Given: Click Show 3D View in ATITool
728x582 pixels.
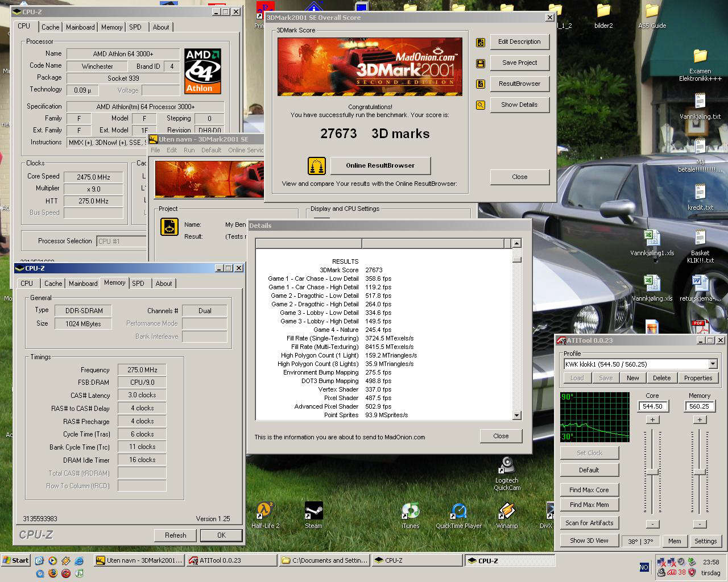Looking at the screenshot, I should 589,541.
